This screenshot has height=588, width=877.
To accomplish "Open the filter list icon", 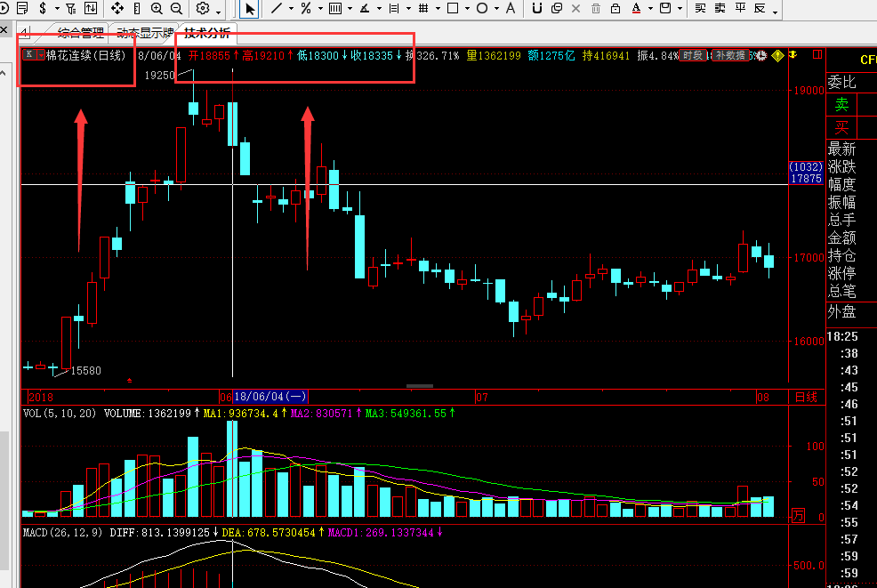I will click(x=71, y=8).
